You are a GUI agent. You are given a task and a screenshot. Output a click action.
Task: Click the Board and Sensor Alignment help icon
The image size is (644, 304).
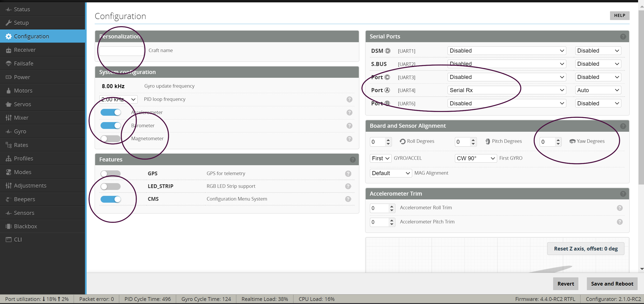click(623, 126)
